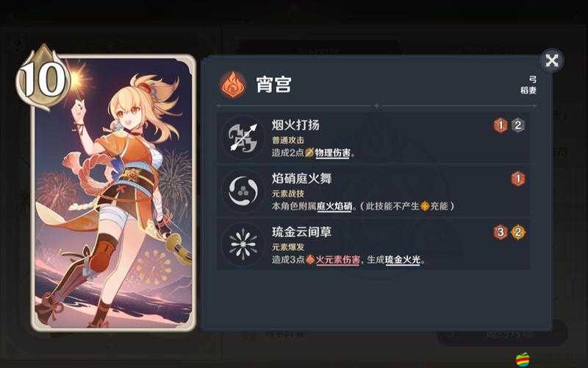Select the 烟火打扬 normal attack bow icon
Image resolution: width=588 pixels, height=368 pixels.
point(243,137)
